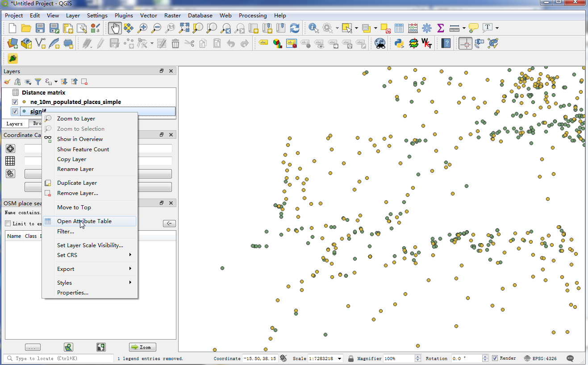The width and height of the screenshot is (588, 365).
Task: Click the Name column header in OSM results
Action: 14,236
